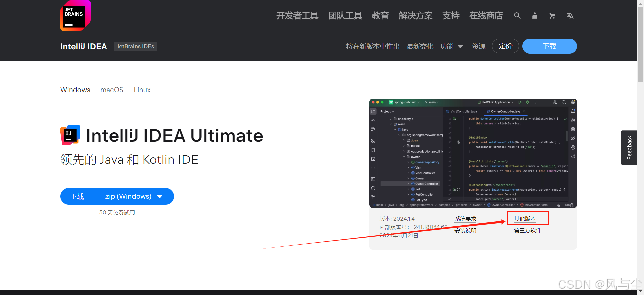
Task: Open the 系统要求 link
Action: [x=465, y=219]
